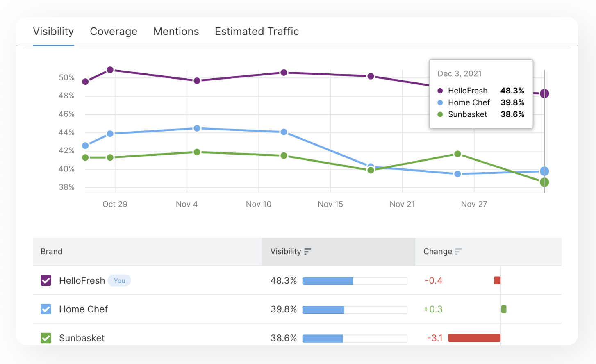
Task: Click the Change column sort icon
Action: click(458, 251)
